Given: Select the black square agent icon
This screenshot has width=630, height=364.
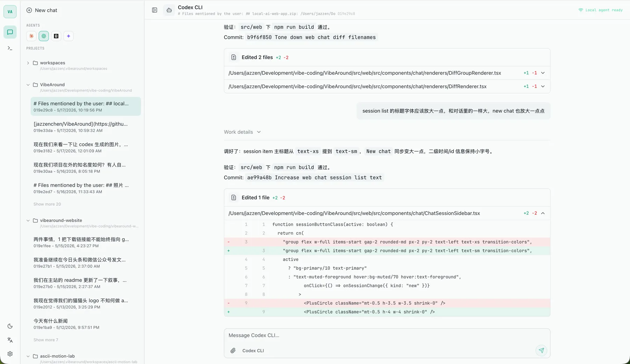Looking at the screenshot, I should tap(56, 36).
